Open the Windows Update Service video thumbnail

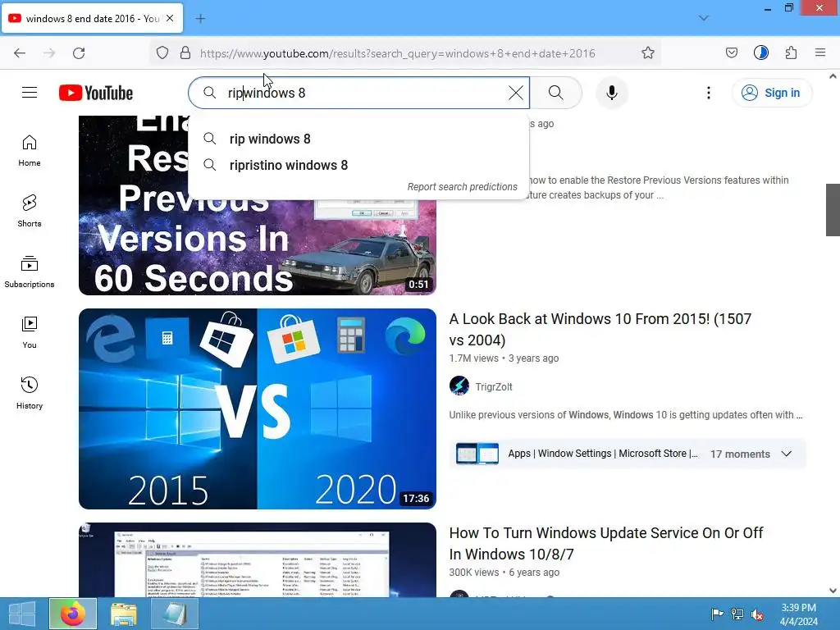coord(257,559)
